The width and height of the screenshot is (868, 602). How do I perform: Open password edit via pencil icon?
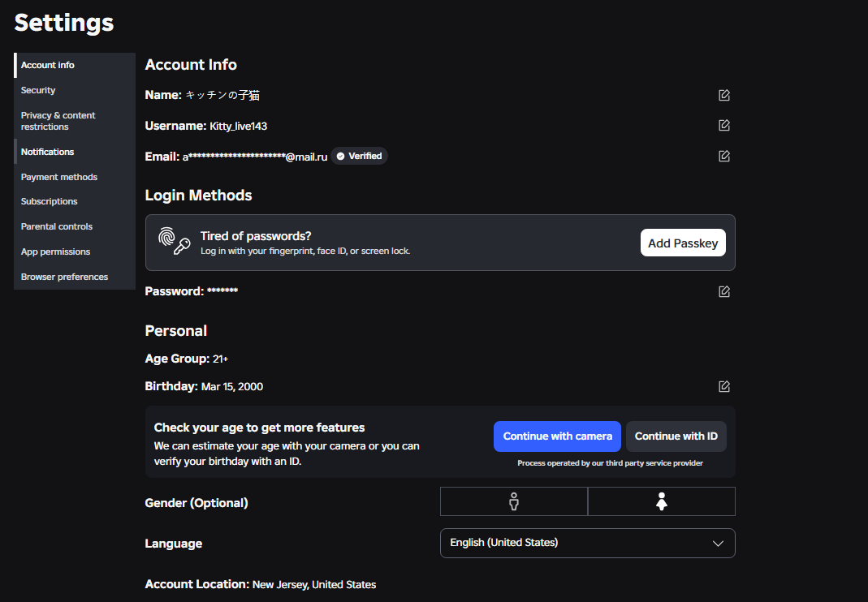point(724,291)
